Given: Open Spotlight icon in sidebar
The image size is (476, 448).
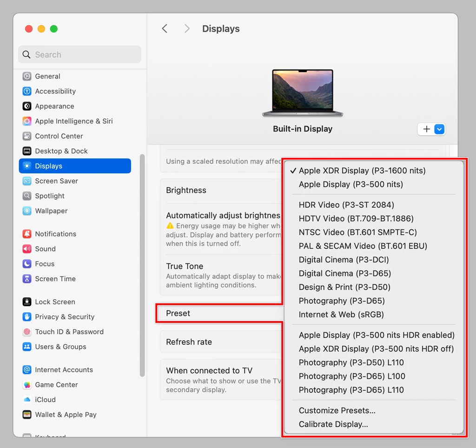Looking at the screenshot, I should pos(27,196).
